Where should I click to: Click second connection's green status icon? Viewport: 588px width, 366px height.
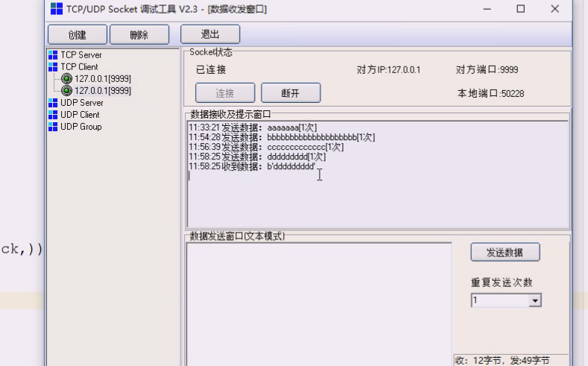(x=66, y=91)
